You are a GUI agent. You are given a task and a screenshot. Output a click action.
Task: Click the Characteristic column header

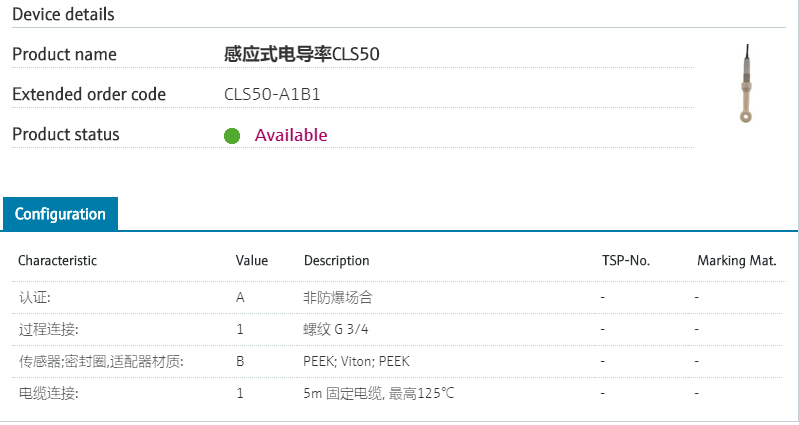[57, 261]
